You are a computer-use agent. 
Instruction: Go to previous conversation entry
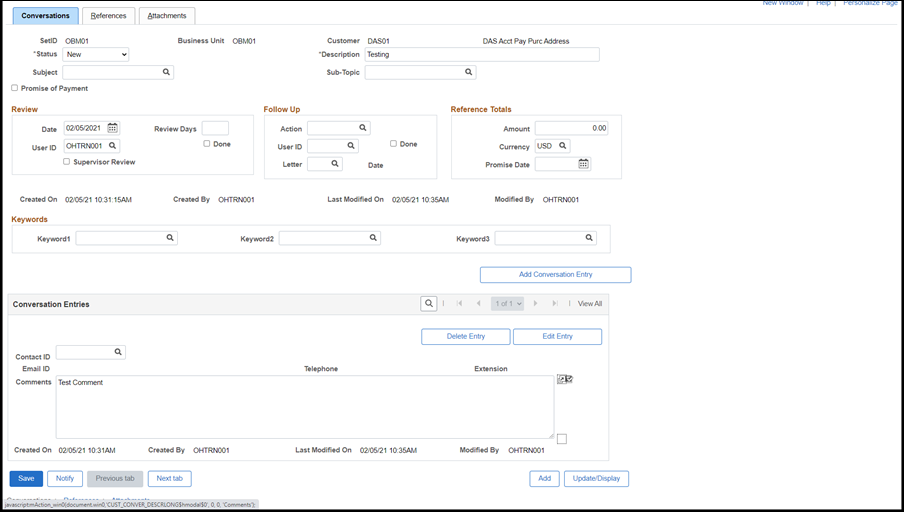[479, 303]
